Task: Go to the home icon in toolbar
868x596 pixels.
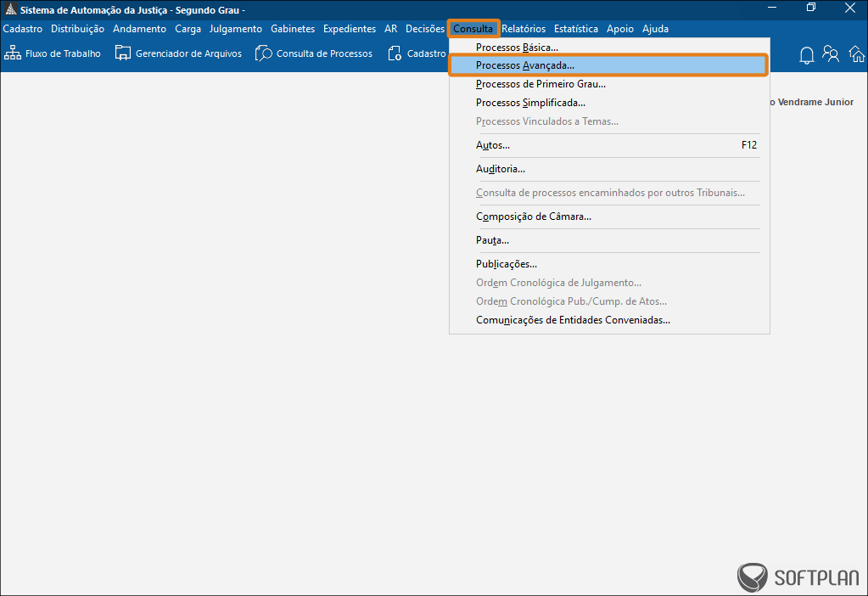Action: [857, 53]
